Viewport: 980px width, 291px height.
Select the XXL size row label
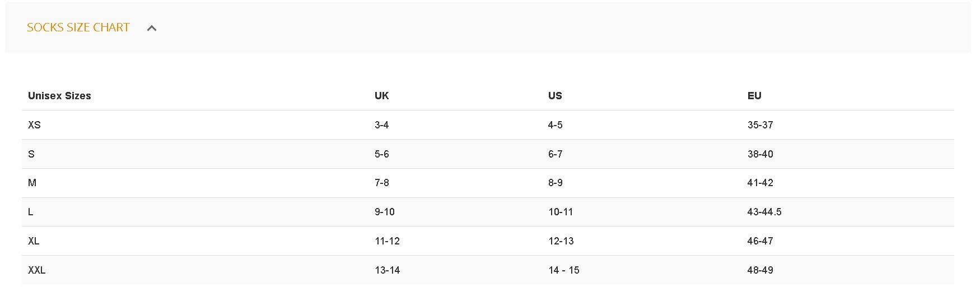coord(36,270)
